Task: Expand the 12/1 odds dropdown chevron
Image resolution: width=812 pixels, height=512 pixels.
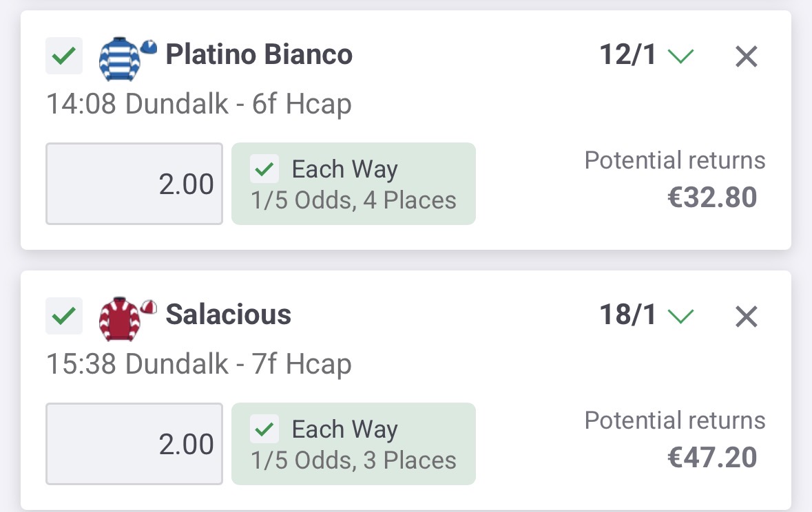Action: pos(680,56)
